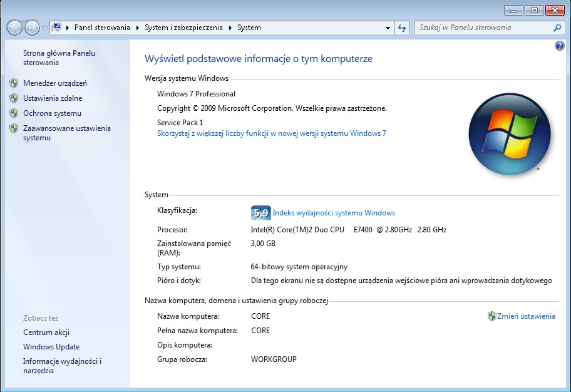Viewport: 571px width, 392px height.
Task: Select the Panel sterowania breadcrumb
Action: click(102, 28)
